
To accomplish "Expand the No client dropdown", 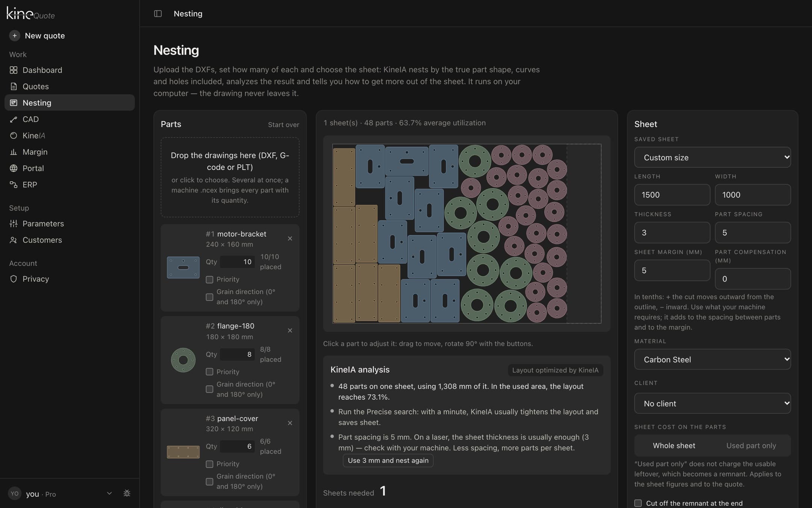I will click(x=712, y=403).
